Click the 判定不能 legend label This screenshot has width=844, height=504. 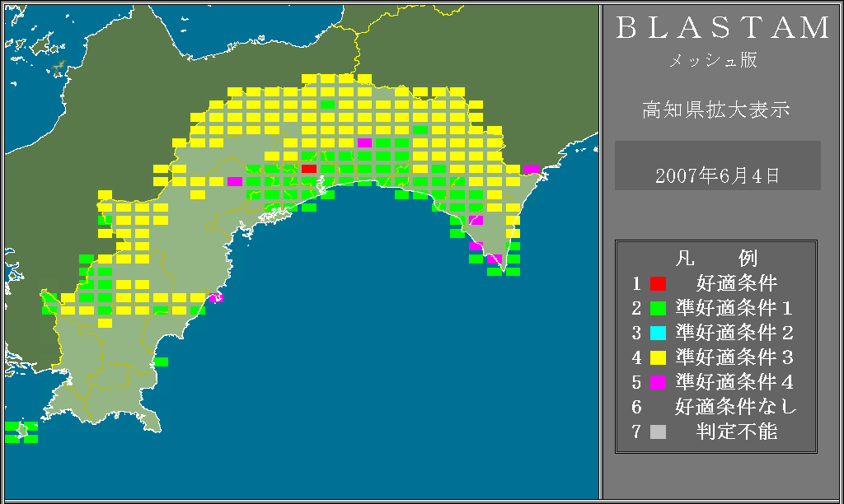coord(736,432)
